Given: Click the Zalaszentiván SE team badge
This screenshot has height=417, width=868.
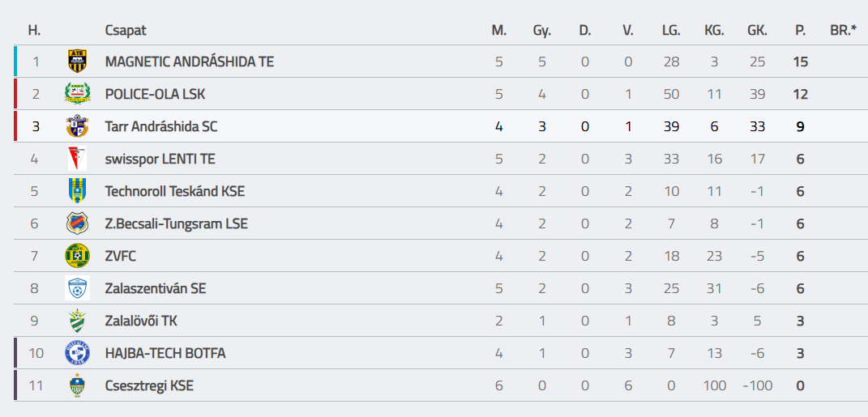Looking at the screenshot, I should click(x=77, y=288).
